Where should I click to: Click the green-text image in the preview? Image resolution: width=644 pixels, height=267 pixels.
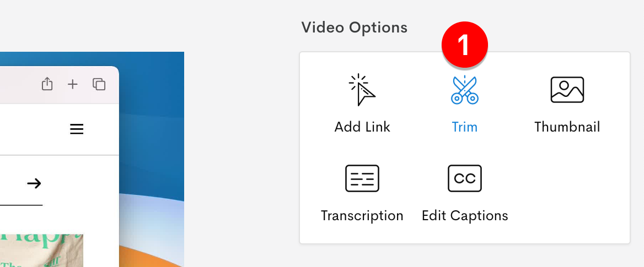41,250
